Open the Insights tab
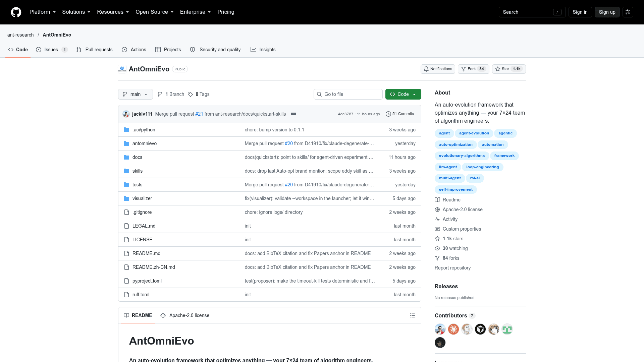644x362 pixels. (263, 50)
